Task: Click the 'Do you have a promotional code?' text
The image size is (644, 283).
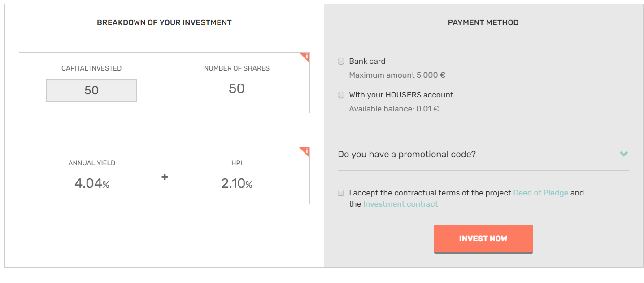Action: (407, 154)
